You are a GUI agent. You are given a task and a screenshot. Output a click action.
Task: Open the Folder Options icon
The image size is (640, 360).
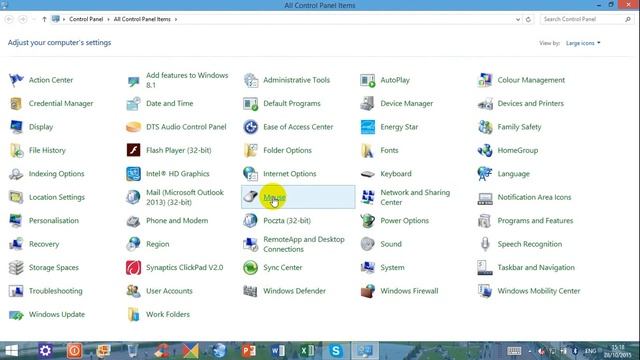point(251,150)
